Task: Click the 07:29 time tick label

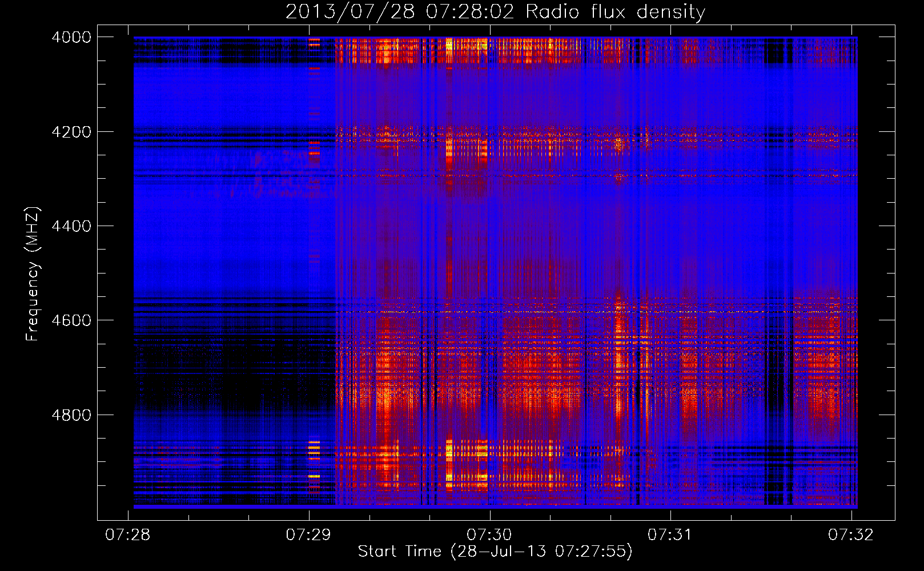Action: click(x=309, y=534)
